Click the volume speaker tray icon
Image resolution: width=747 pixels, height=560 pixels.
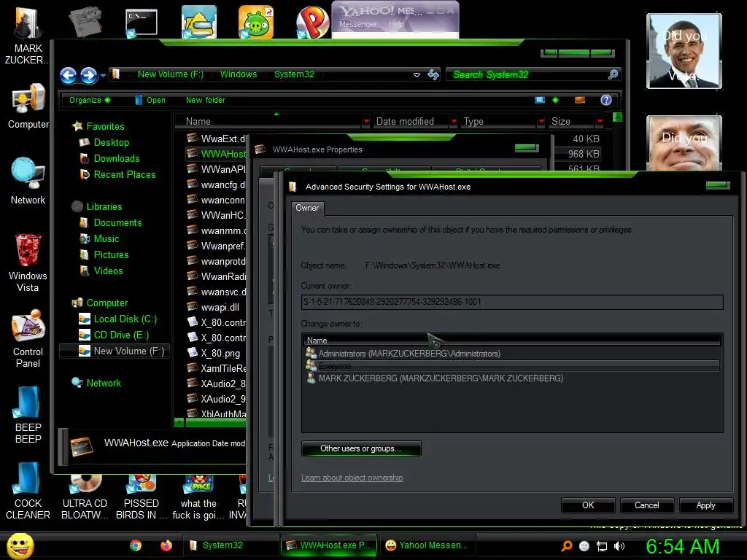[x=619, y=546]
